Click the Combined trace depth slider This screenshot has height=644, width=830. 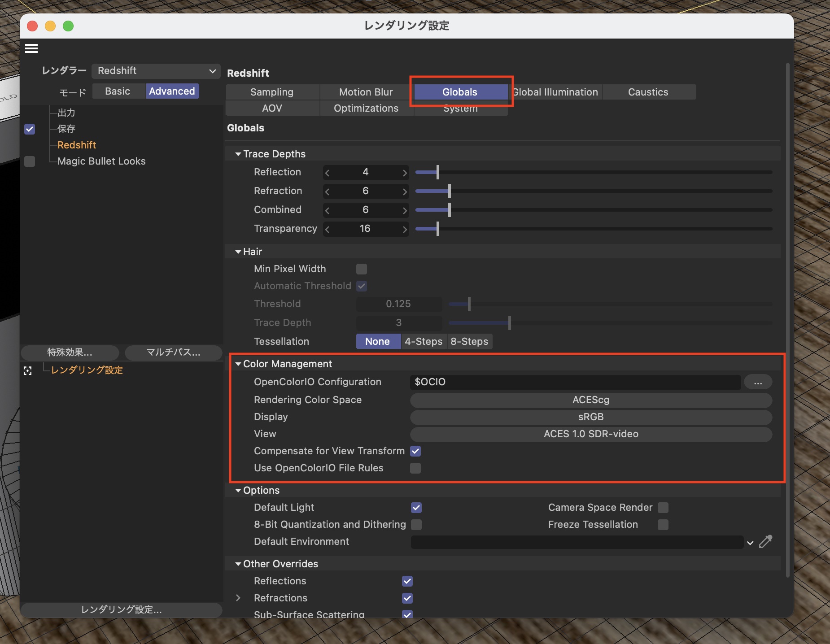click(593, 210)
